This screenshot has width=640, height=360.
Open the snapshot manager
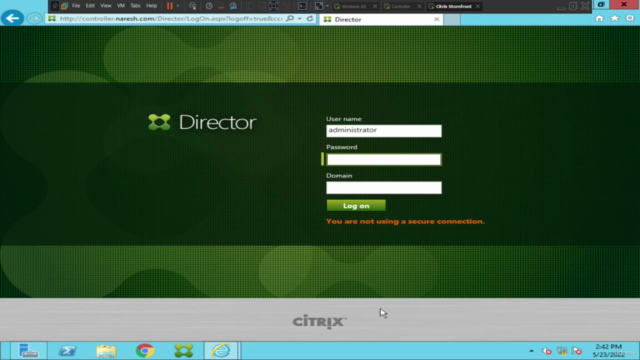233,6
